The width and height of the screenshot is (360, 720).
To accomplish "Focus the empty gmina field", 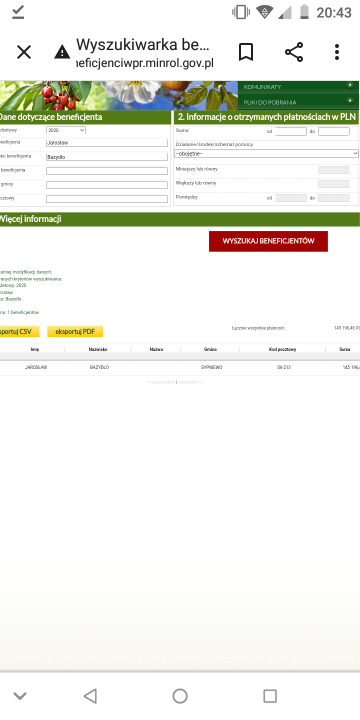I will click(107, 185).
